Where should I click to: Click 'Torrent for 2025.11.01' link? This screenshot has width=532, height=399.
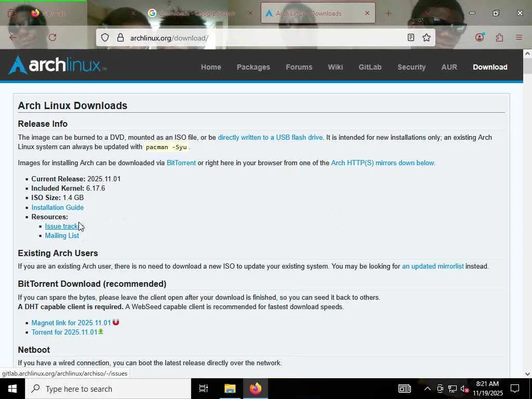coord(64,332)
